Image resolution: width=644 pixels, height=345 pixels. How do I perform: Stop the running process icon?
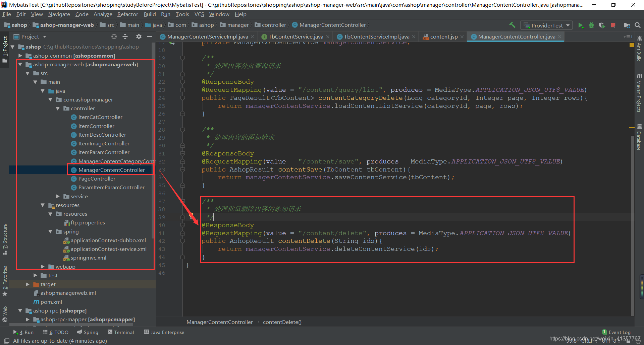[613, 25]
